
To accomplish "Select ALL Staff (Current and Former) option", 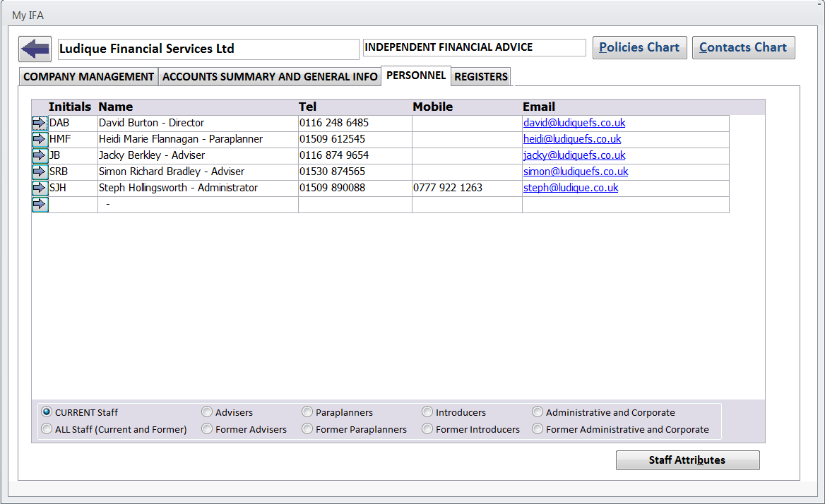I will (47, 429).
